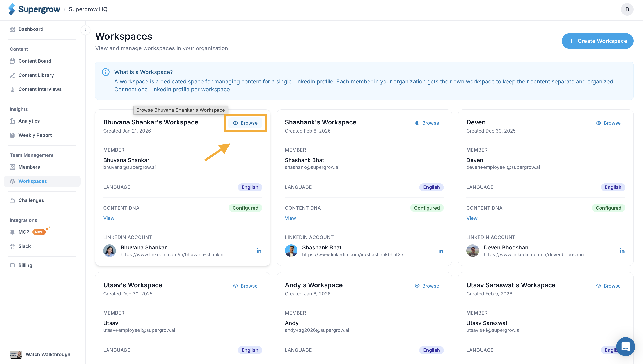
Task: Open the user avatar B menu
Action: point(627,9)
